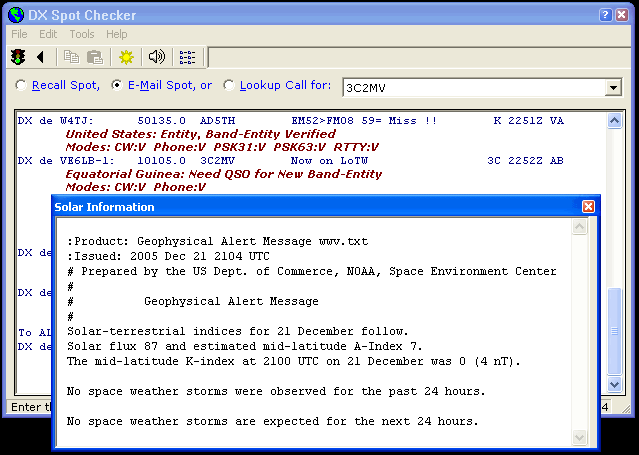Viewport: 639px width, 455px height.
Task: Click the centered 'Geophysical Alert Message' heading
Action: click(231, 302)
